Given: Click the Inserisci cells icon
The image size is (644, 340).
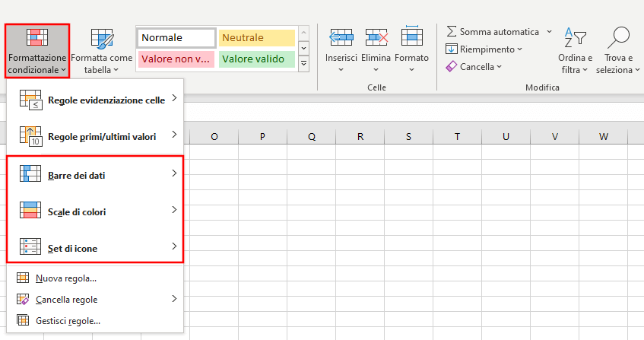Looking at the screenshot, I should click(x=341, y=38).
